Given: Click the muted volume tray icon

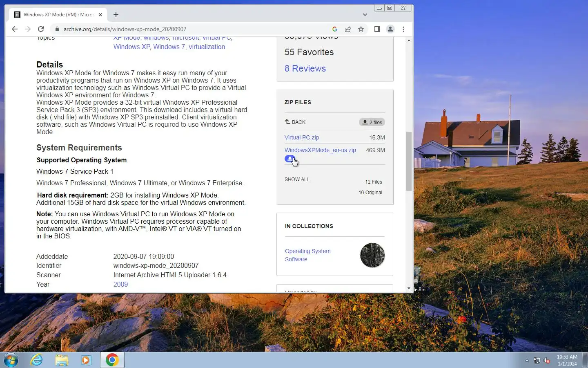Looking at the screenshot, I should click(547, 360).
